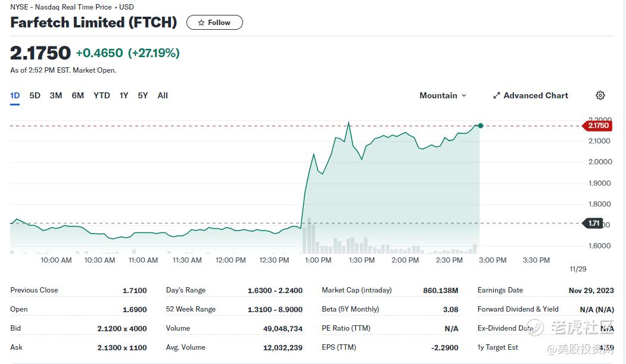The width and height of the screenshot is (626, 364).
Task: Click the EPS (TTM) value -2.2900
Action: point(445,348)
